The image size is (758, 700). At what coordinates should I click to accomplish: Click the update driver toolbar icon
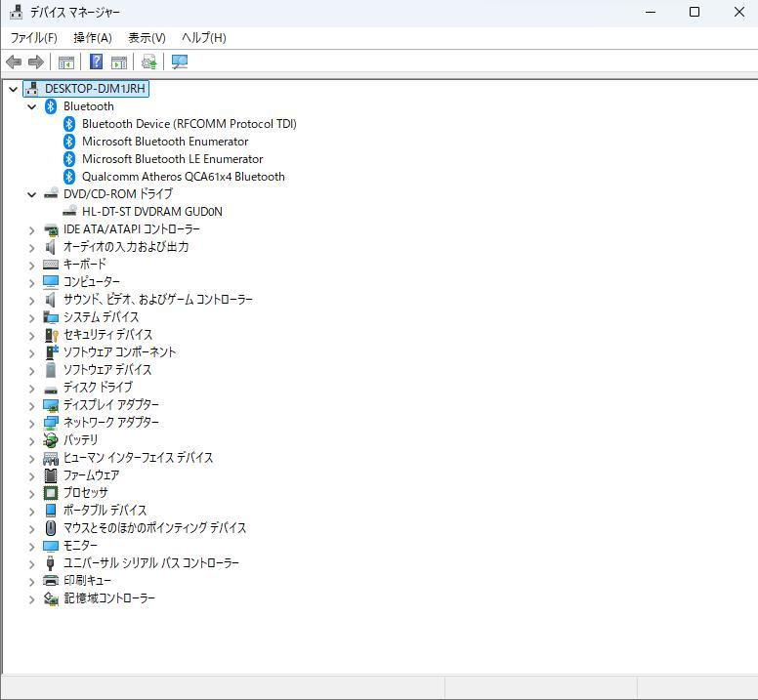[148, 62]
